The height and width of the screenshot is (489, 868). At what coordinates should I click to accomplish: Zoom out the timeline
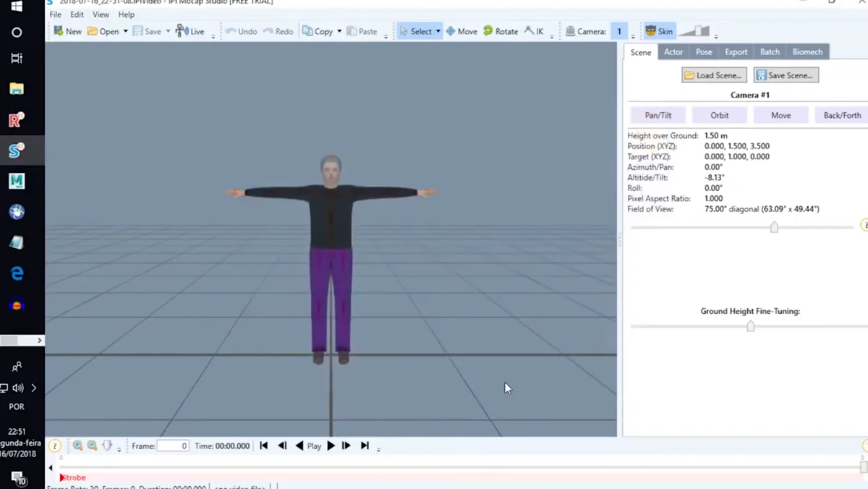point(93,446)
